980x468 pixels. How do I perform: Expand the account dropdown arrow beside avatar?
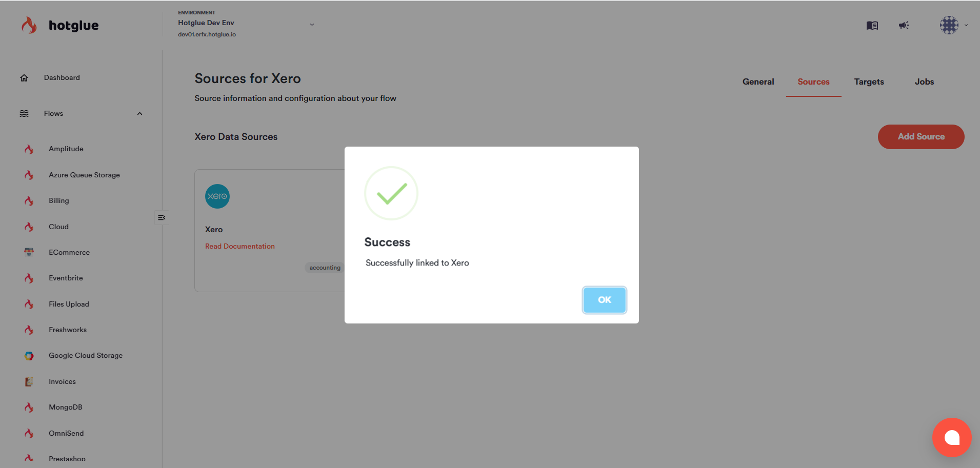click(x=966, y=25)
